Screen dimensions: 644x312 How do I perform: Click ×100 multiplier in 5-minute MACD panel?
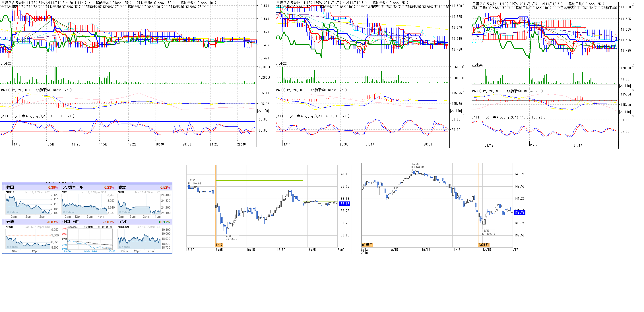click(x=263, y=111)
